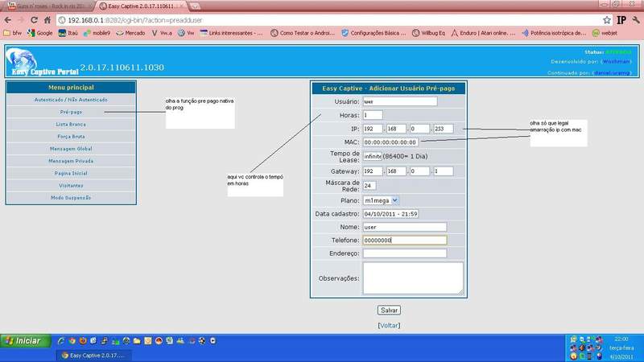Follow the Voltar link

pos(389,326)
